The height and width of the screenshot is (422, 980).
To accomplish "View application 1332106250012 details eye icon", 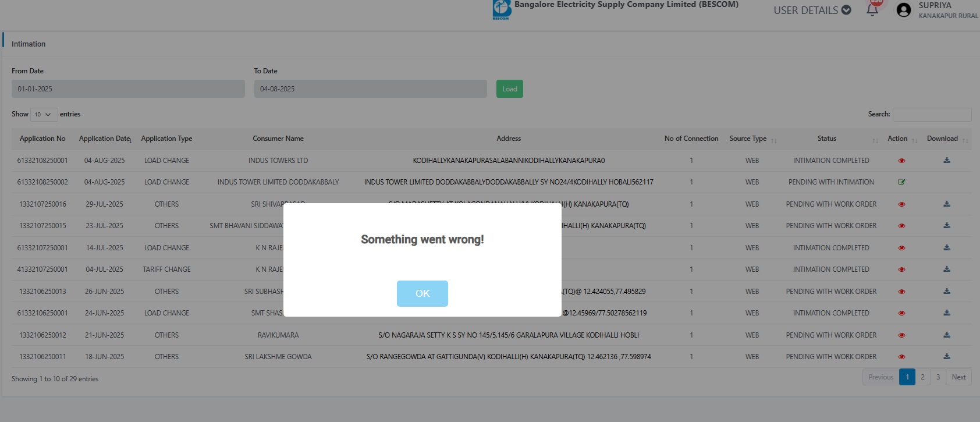I will tap(901, 335).
